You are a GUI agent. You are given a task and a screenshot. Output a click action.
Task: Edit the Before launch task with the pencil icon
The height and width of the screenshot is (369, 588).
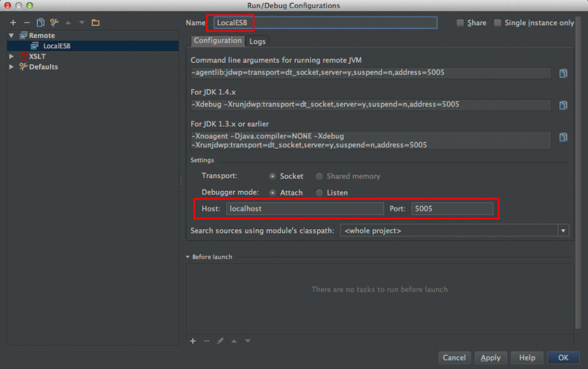[220, 341]
